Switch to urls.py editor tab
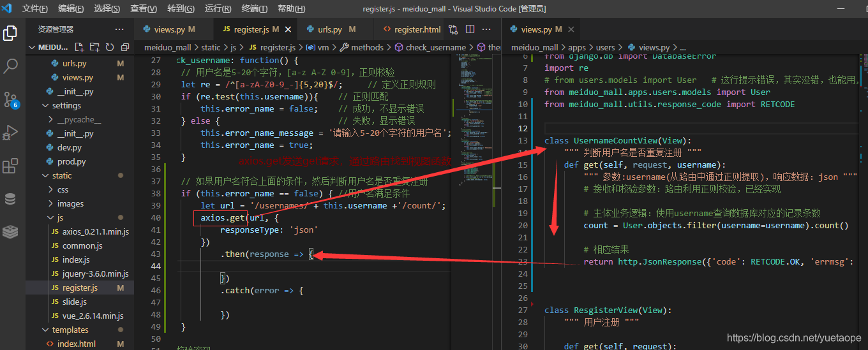This screenshot has height=350, width=868. coord(336,29)
